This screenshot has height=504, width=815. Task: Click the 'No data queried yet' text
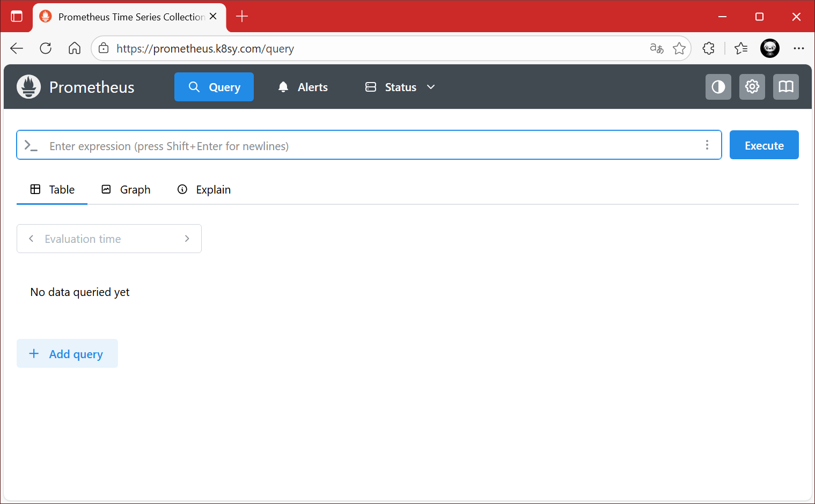tap(80, 292)
